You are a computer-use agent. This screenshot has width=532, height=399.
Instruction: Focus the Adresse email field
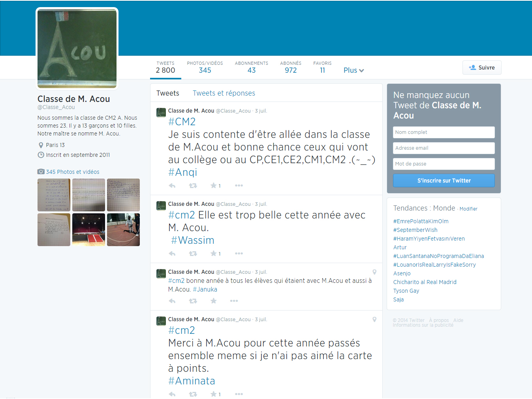pos(444,148)
